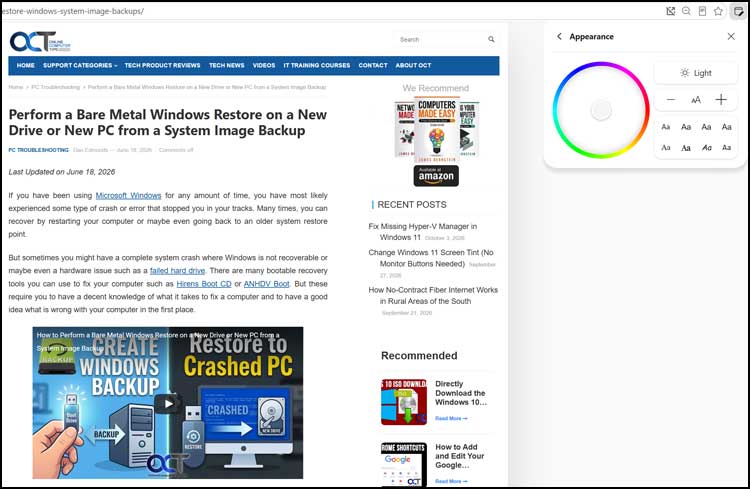This screenshot has width=750, height=489.
Task: Close the Appearance panel
Action: click(x=731, y=36)
